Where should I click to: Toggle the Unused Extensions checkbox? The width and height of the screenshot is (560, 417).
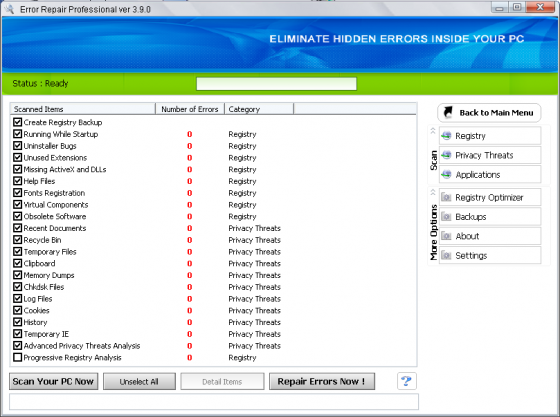(17, 157)
